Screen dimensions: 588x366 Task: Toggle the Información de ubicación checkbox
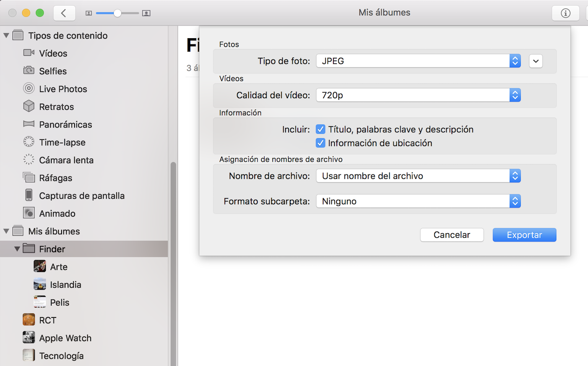320,143
